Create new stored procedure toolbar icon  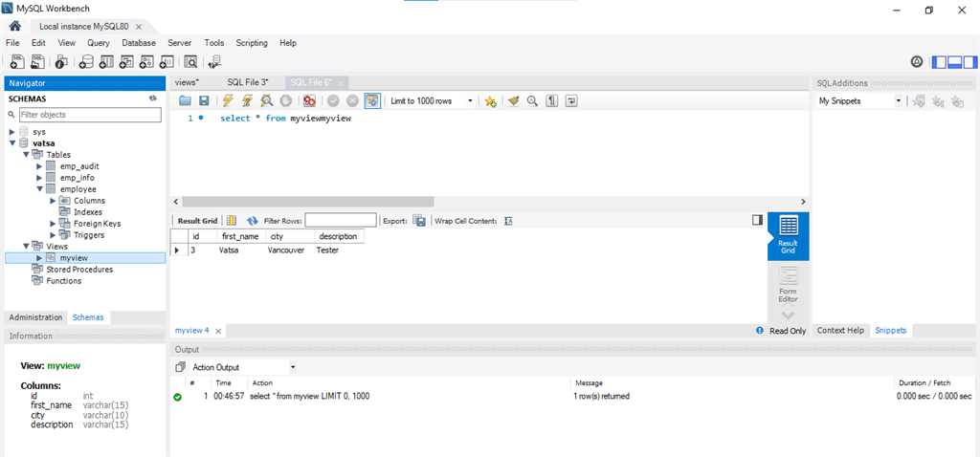[x=146, y=61]
